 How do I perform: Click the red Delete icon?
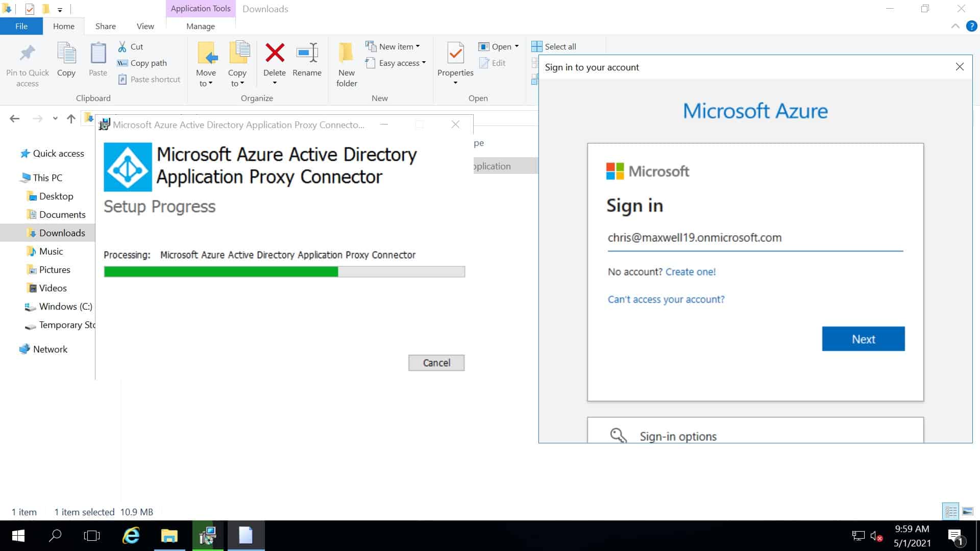[x=275, y=53]
